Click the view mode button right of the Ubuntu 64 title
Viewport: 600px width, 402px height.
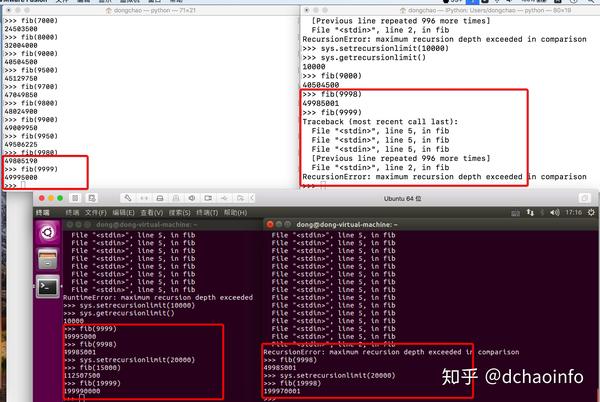point(584,198)
